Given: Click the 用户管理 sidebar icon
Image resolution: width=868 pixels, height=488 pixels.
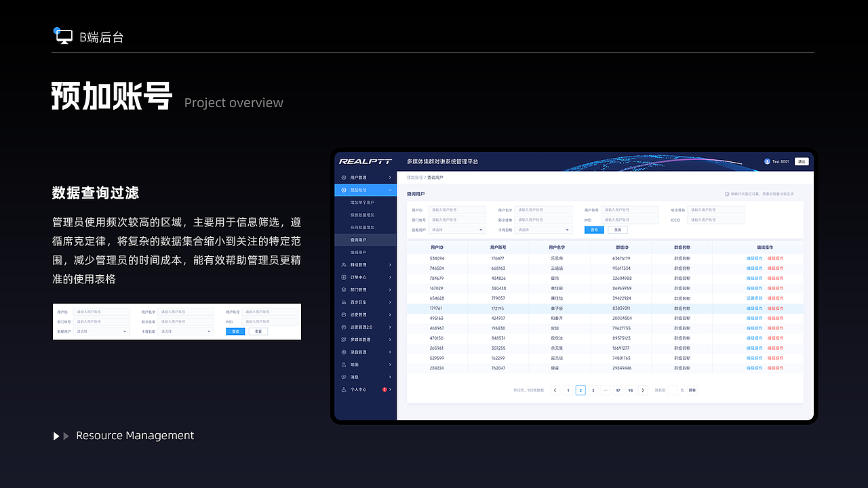Looking at the screenshot, I should 344,178.
